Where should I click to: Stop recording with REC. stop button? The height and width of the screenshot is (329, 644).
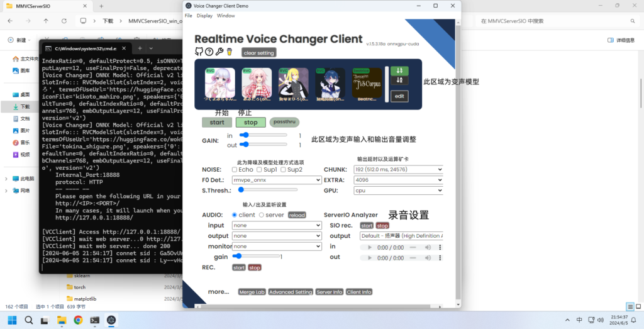[255, 268]
